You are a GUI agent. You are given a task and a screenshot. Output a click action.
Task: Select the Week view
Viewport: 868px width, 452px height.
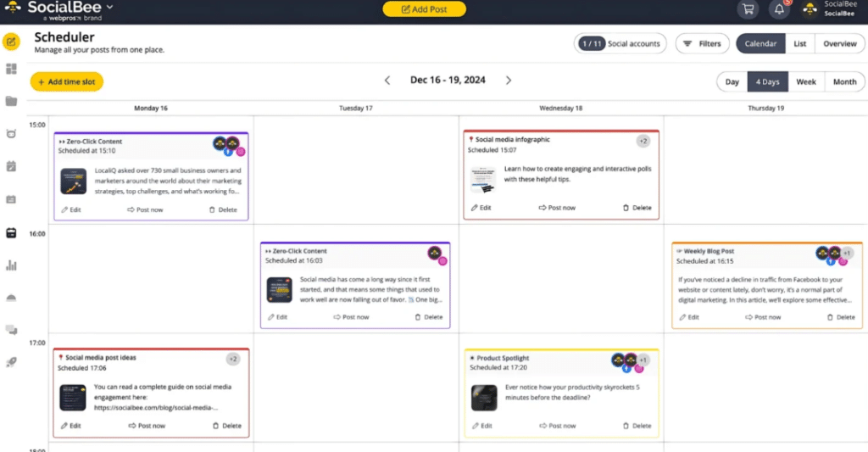coord(806,81)
